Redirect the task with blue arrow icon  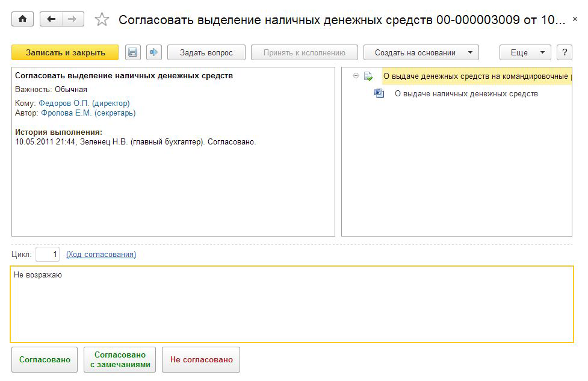pyautogui.click(x=153, y=52)
